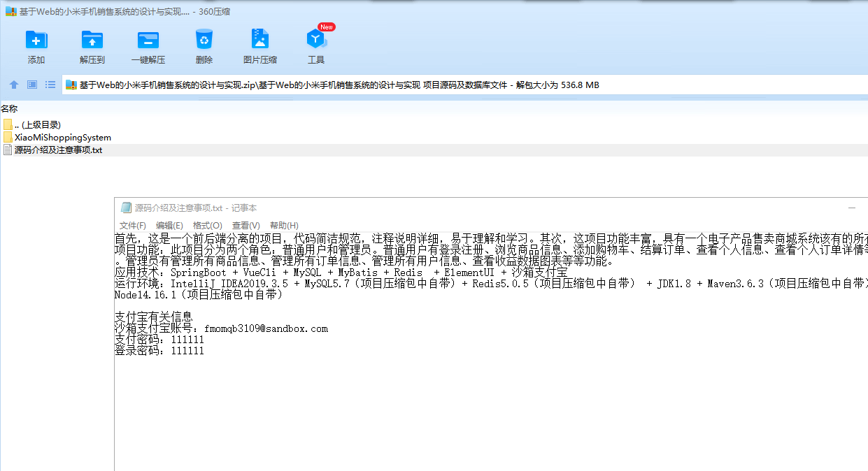
Task: Click the 源码介绍及注意事项.txt file icon
Action: click(x=8, y=150)
